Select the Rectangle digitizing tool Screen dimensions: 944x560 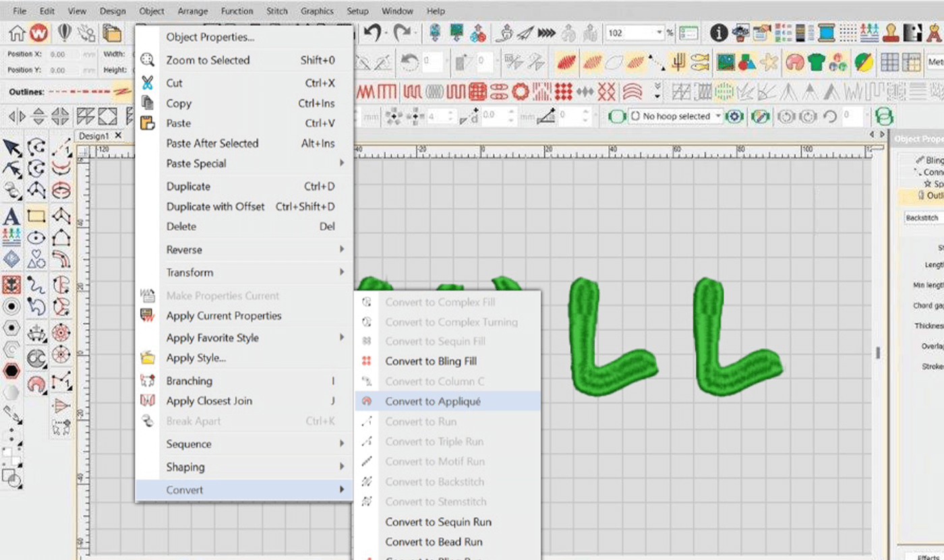click(x=36, y=217)
